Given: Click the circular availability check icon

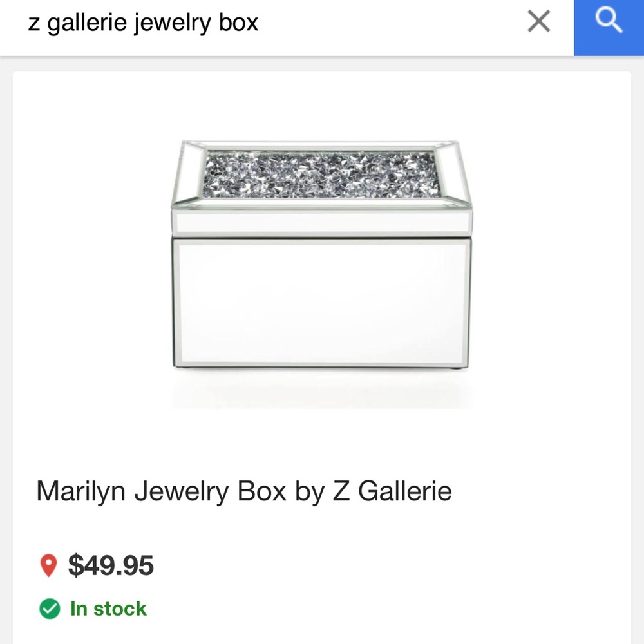Looking at the screenshot, I should point(49,609).
